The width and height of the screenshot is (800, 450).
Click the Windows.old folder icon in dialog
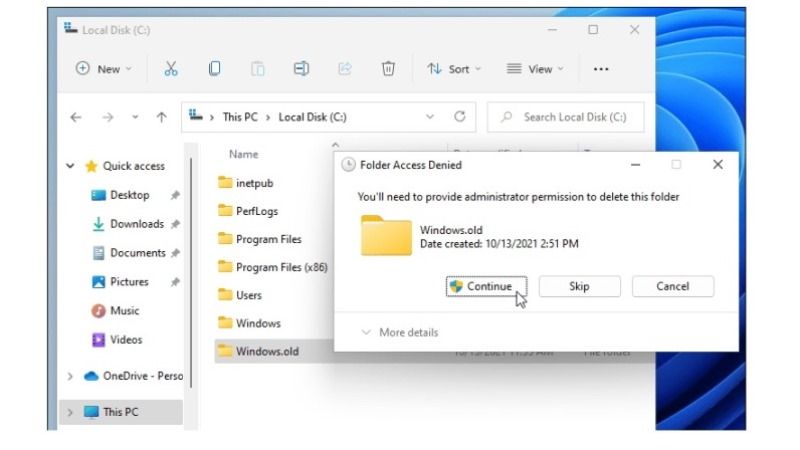point(386,235)
